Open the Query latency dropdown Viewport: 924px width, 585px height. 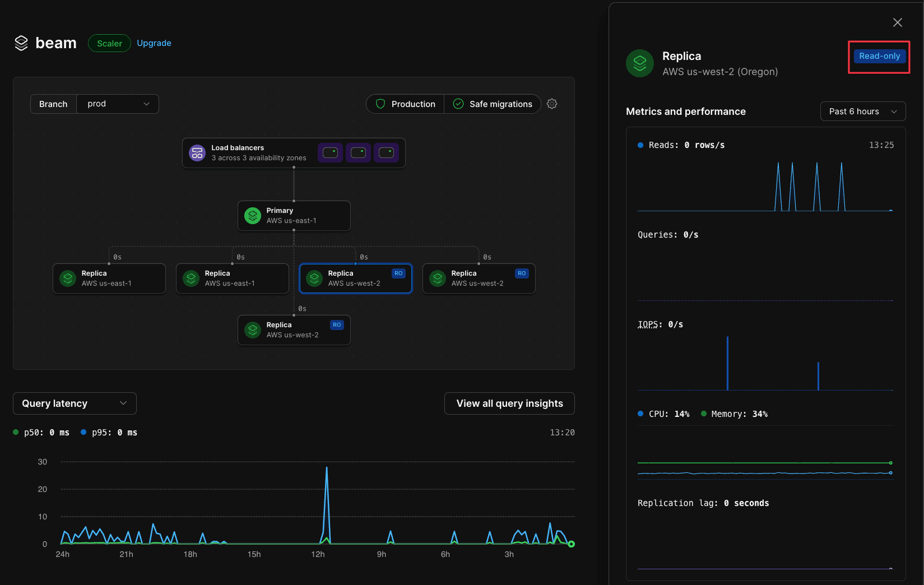[75, 403]
